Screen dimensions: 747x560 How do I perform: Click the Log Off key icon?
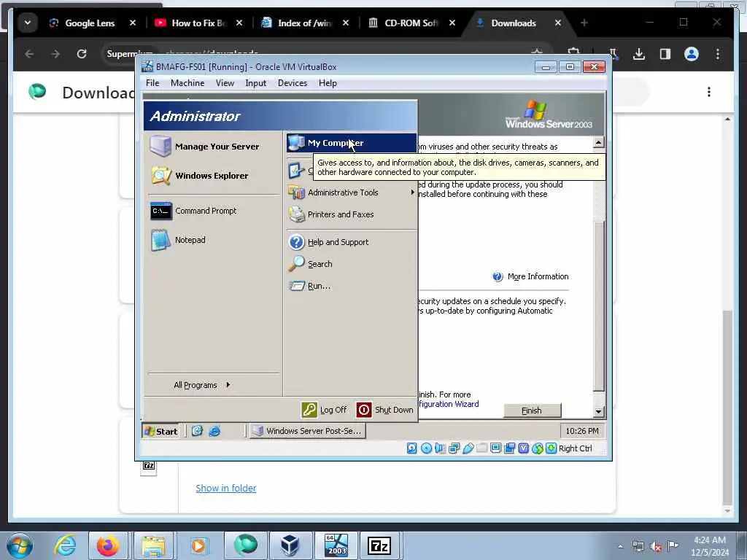tap(309, 410)
